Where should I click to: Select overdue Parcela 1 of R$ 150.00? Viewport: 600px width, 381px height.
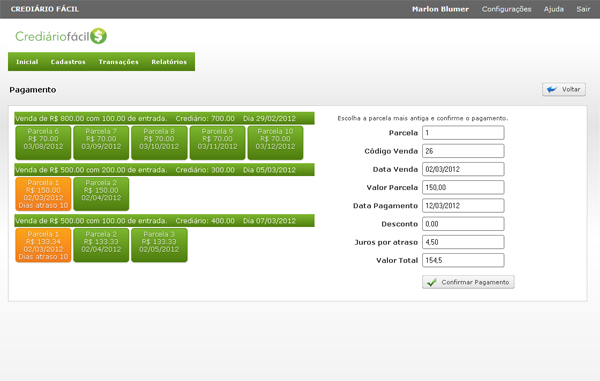pyautogui.click(x=43, y=194)
